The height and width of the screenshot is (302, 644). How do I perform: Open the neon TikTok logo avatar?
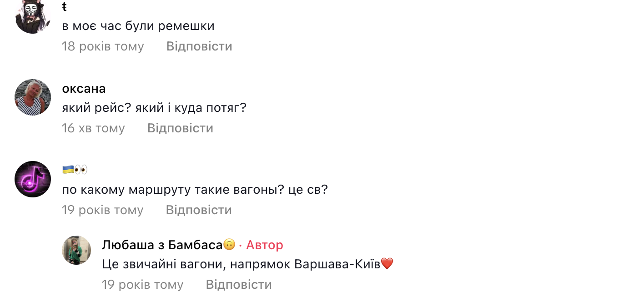click(33, 179)
